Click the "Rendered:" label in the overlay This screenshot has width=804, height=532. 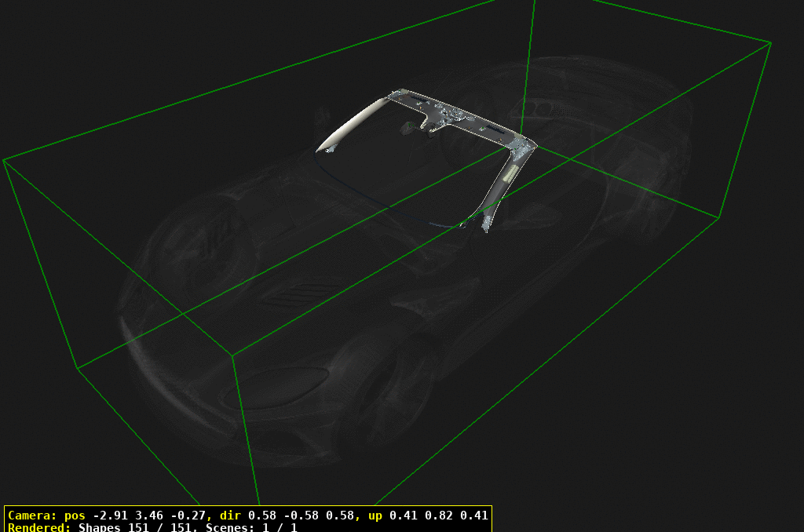point(39,527)
